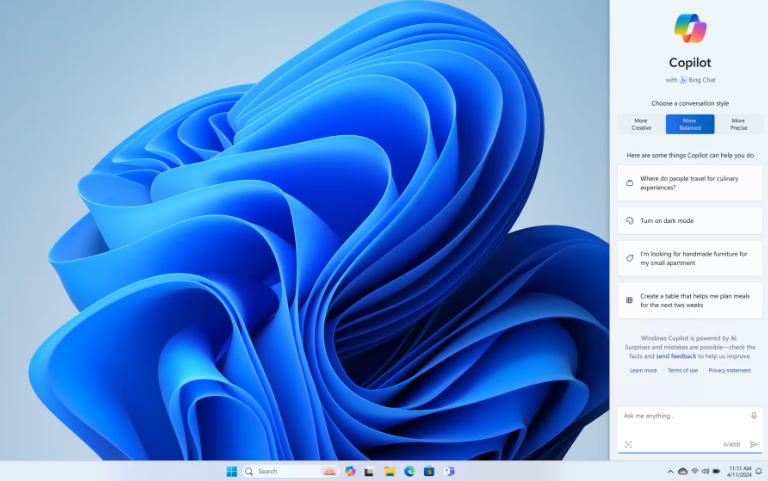Choose the 'Turn on dark mode' suggestion

point(690,220)
